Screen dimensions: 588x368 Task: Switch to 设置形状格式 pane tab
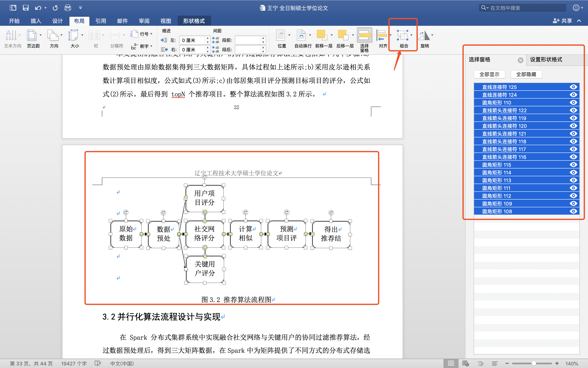(546, 60)
